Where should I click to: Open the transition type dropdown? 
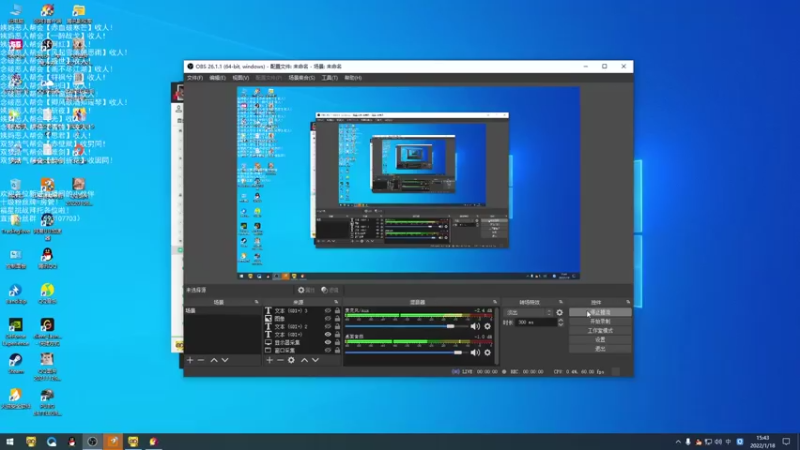[528, 312]
